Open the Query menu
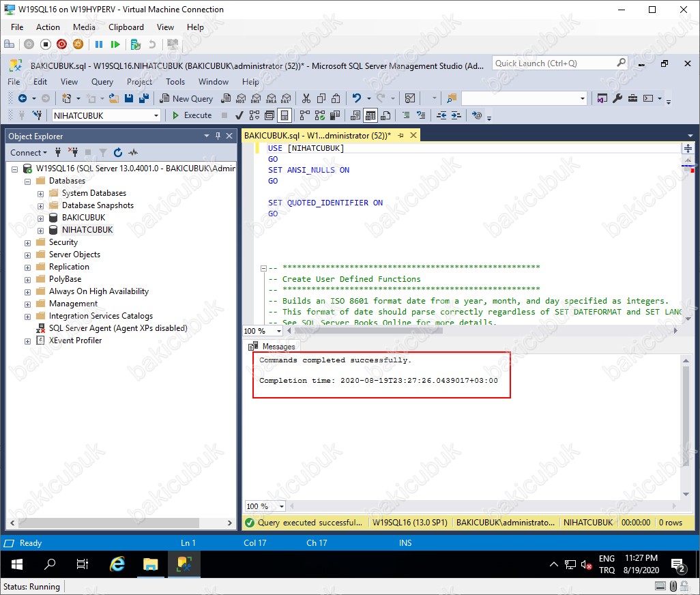The height and width of the screenshot is (595, 700). click(x=102, y=82)
